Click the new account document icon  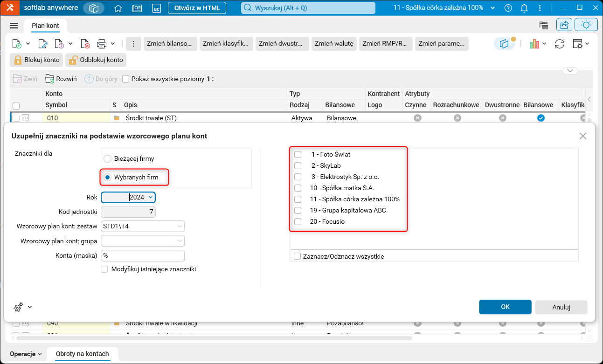pos(16,44)
